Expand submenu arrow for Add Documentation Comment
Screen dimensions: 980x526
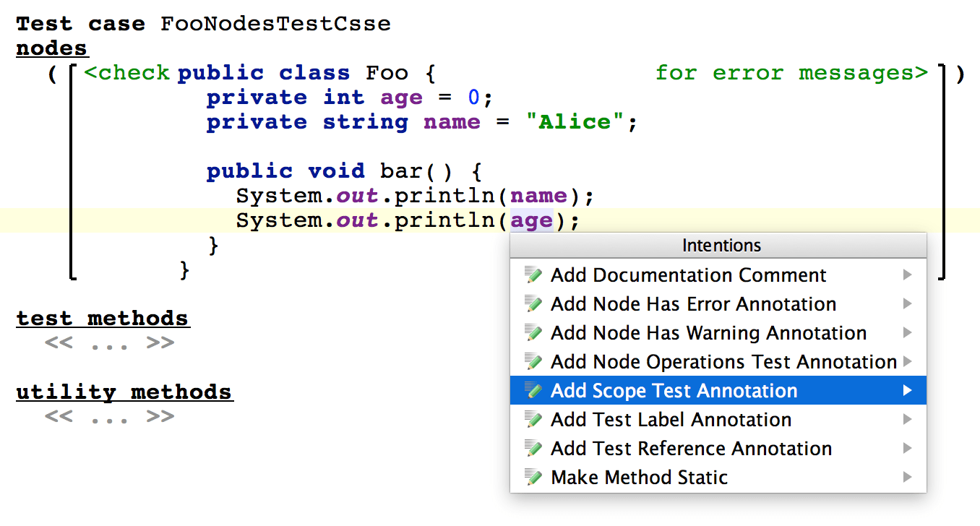[907, 275]
